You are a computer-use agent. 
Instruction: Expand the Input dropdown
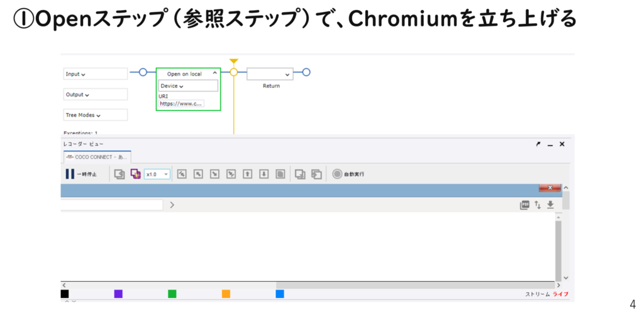click(95, 74)
